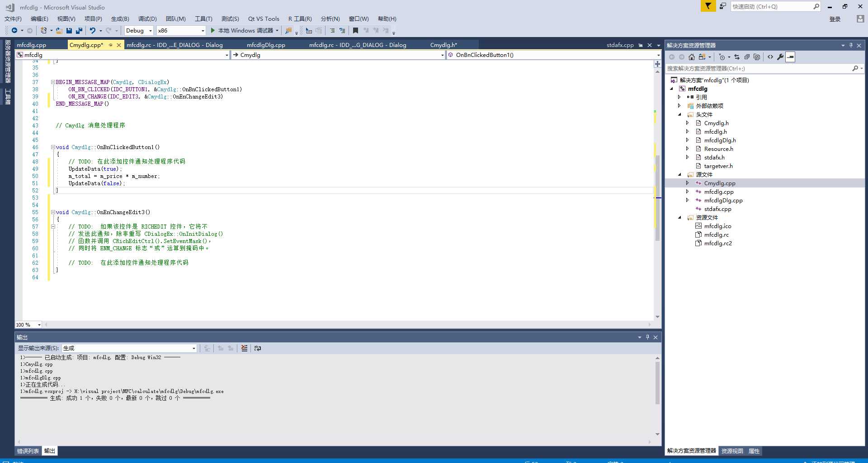Collapse the OnBnClickedButton1 function in the editor

[x=53, y=147]
